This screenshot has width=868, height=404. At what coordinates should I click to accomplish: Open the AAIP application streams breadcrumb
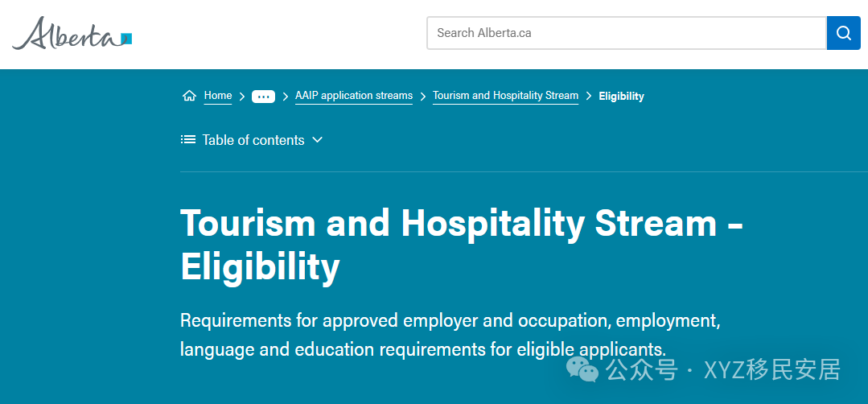pyautogui.click(x=353, y=96)
